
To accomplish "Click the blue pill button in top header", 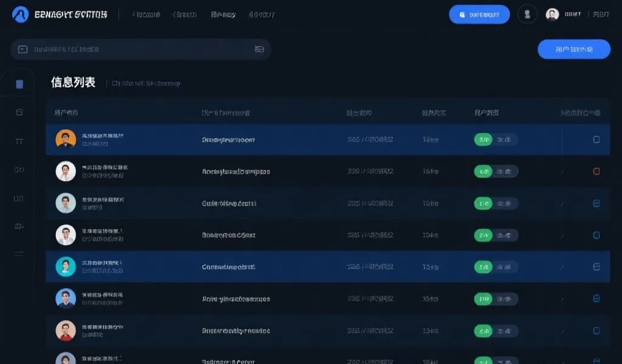I will (479, 15).
